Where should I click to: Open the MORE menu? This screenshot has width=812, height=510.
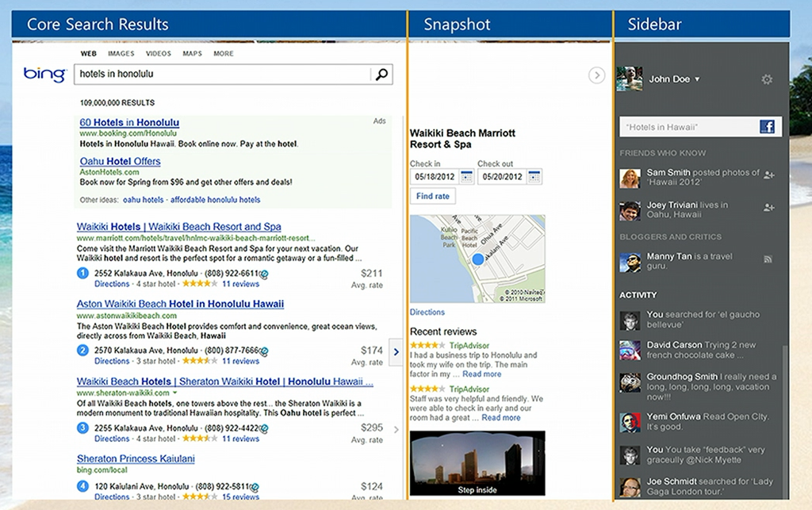[x=224, y=53]
